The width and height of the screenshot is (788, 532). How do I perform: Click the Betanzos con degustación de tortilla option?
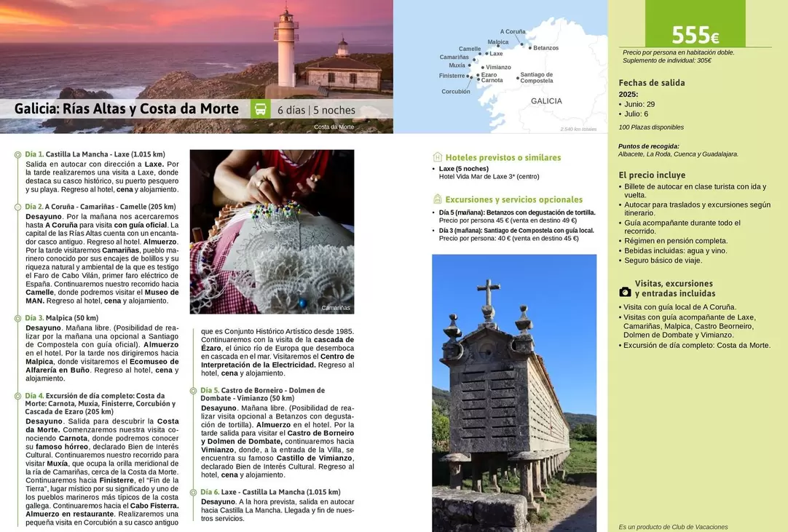pos(517,213)
